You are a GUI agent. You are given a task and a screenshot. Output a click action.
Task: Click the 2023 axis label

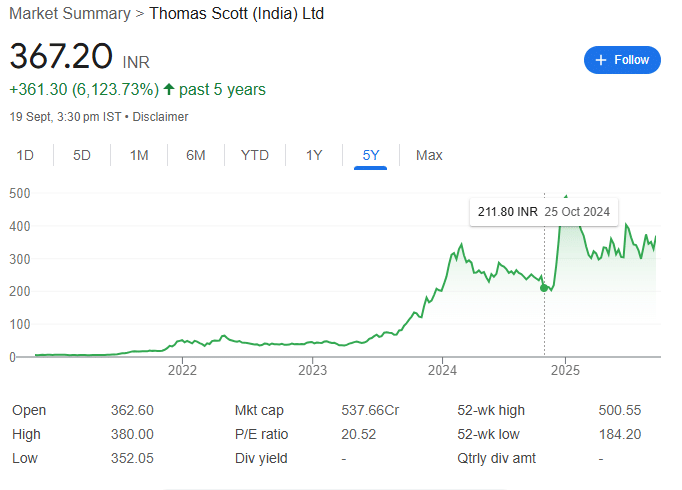pyautogui.click(x=312, y=370)
